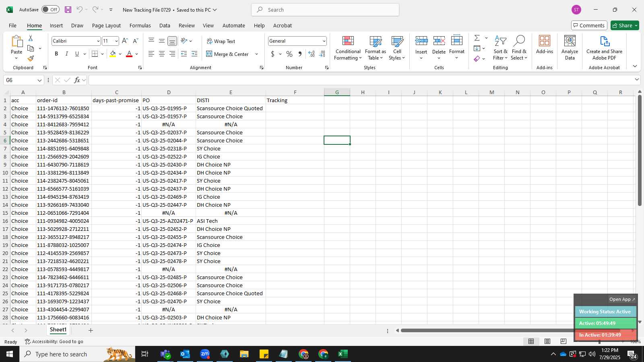Screen dimensions: 644x362
Task: Decrease font size with the smaller A icon
Action: pos(135,41)
